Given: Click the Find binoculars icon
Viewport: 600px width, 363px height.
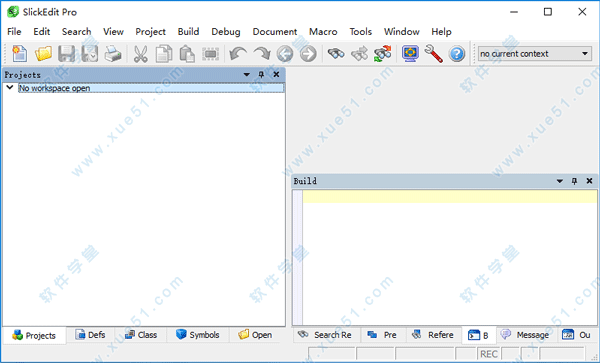Looking at the screenshot, I should (x=336, y=54).
